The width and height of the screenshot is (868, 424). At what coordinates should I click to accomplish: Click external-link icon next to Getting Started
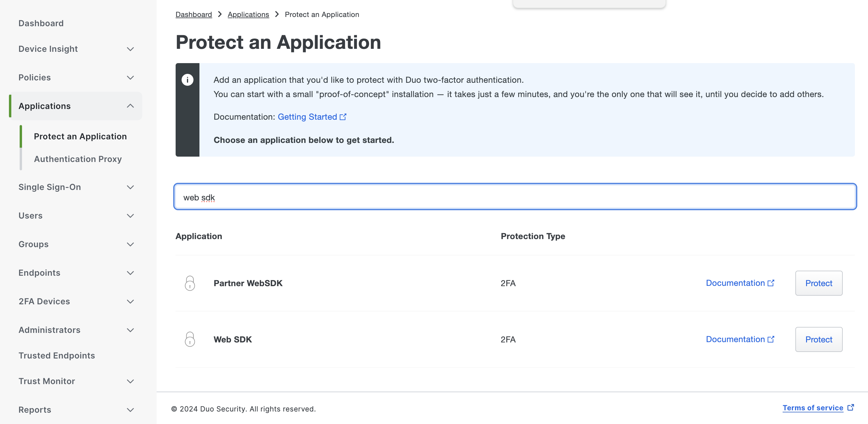tap(343, 117)
